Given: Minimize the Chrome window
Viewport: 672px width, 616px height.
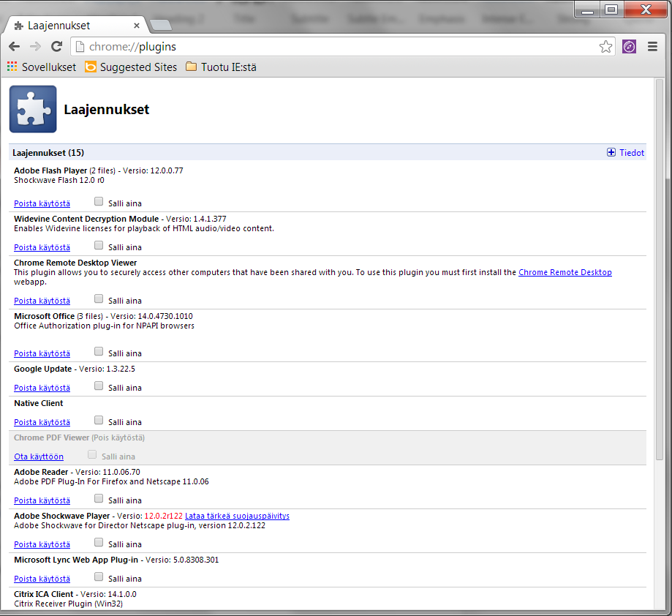Looking at the screenshot, I should 587,10.
